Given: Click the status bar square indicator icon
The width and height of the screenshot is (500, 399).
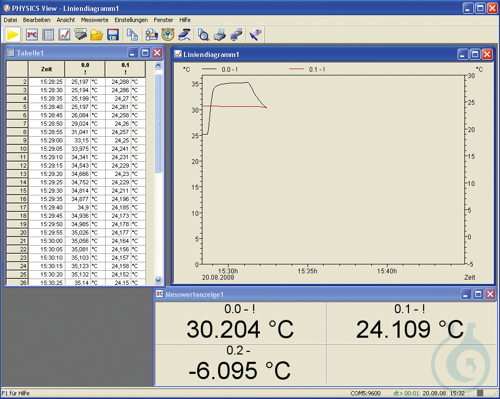Looking at the screenshot, I should [480, 393].
